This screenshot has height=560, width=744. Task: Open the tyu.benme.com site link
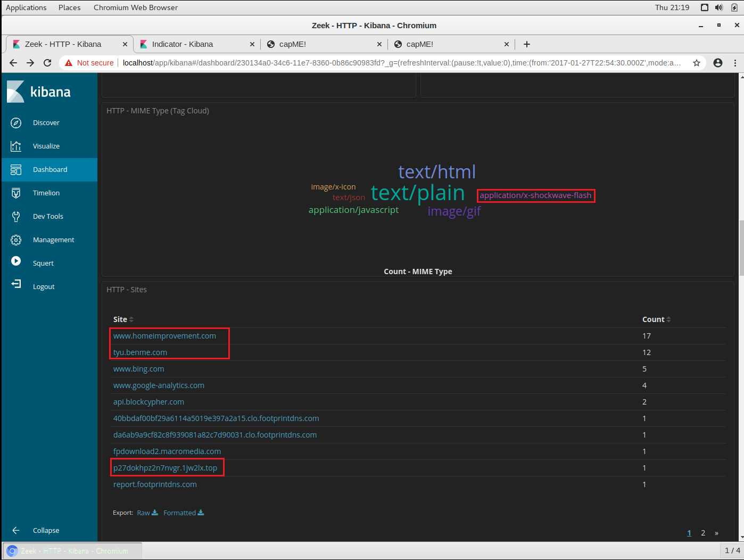(x=140, y=352)
